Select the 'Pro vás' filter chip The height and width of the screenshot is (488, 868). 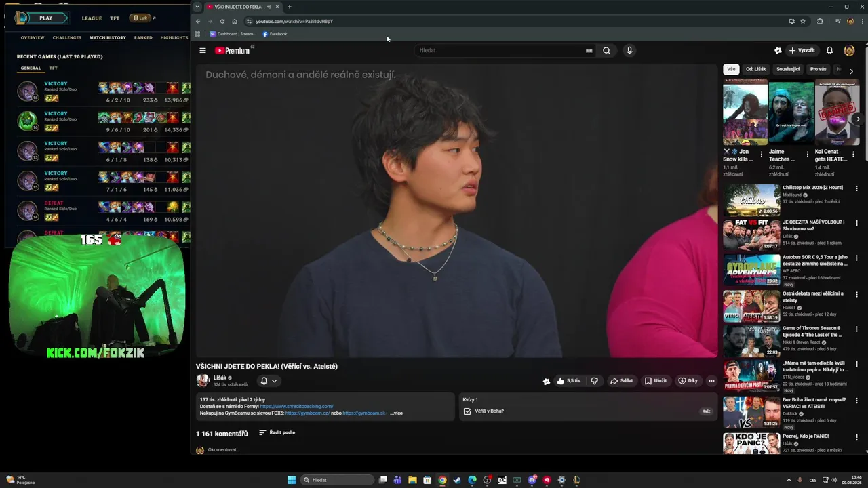tap(818, 69)
